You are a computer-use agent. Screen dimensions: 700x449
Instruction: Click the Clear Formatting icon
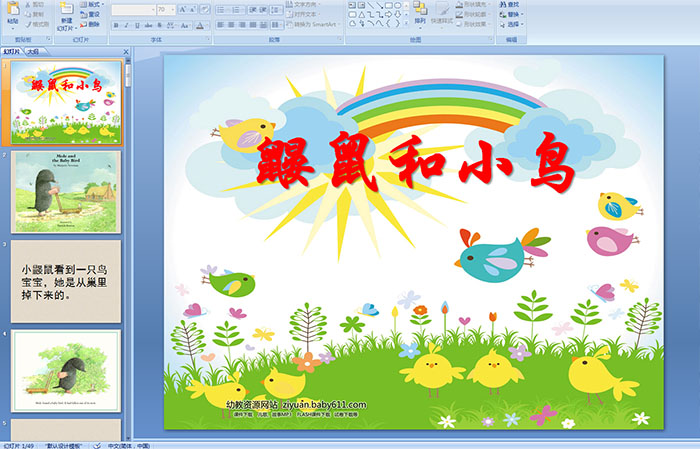click(x=204, y=10)
